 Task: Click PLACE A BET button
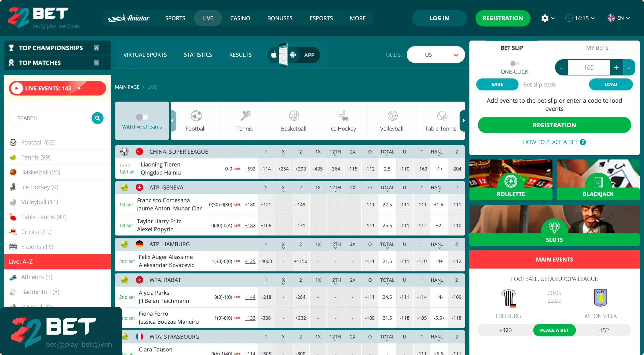click(554, 330)
